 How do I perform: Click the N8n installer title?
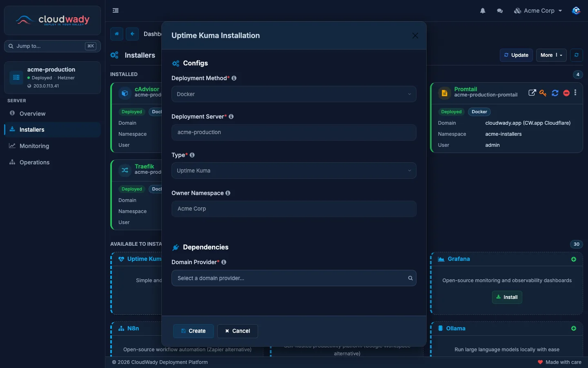[133, 328]
